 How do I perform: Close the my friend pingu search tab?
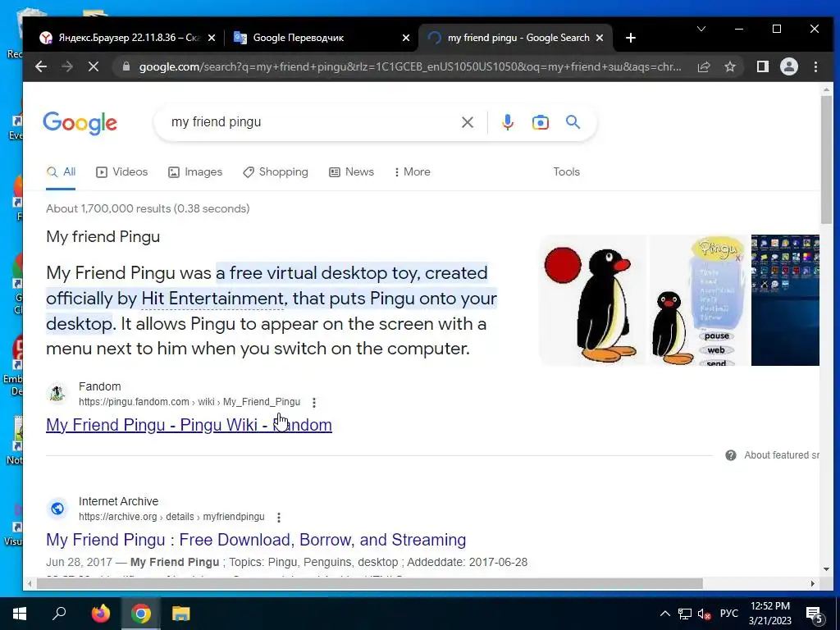600,38
